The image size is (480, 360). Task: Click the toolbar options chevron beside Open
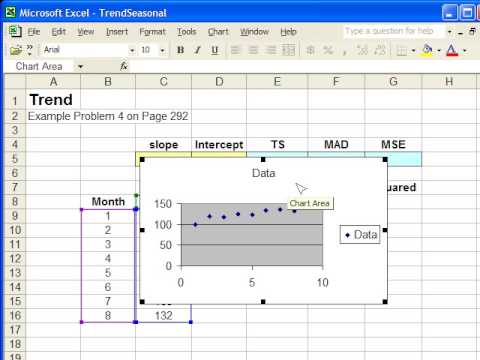pos(30,50)
